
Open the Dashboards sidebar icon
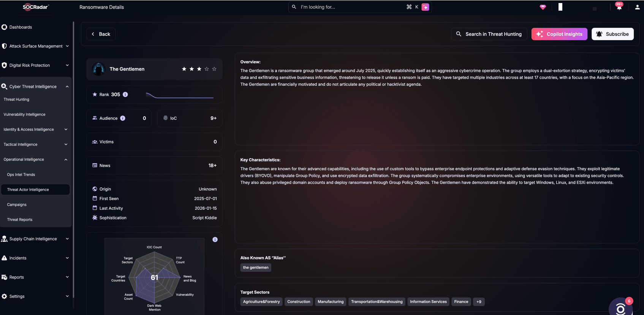click(4, 27)
